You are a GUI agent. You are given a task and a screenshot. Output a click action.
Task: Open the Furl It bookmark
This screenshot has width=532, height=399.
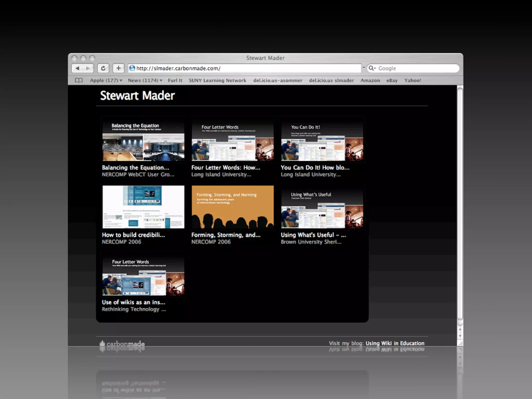175,81
